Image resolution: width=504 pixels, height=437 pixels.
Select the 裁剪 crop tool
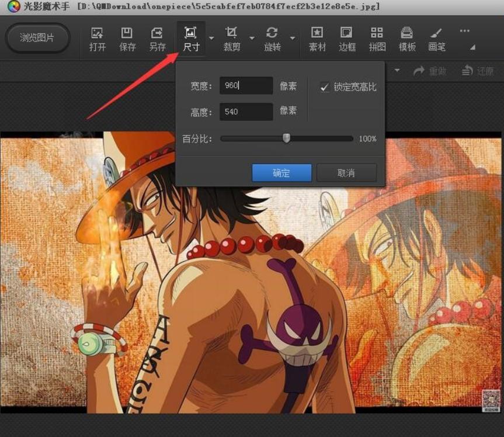click(x=232, y=39)
